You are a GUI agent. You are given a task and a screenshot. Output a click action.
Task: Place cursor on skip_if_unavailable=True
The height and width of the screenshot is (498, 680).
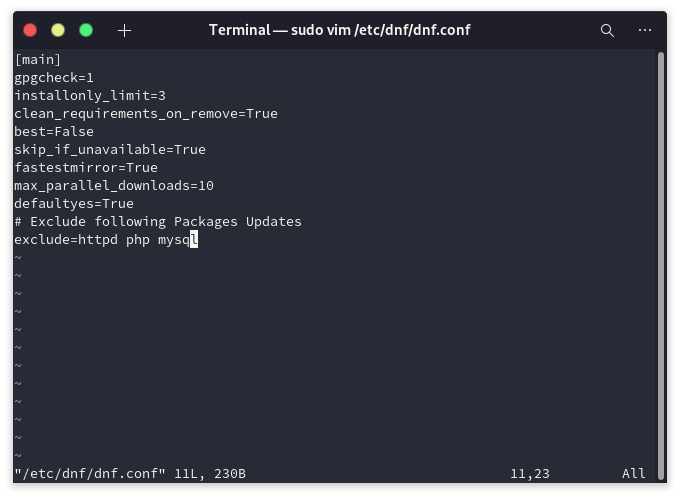(110, 149)
